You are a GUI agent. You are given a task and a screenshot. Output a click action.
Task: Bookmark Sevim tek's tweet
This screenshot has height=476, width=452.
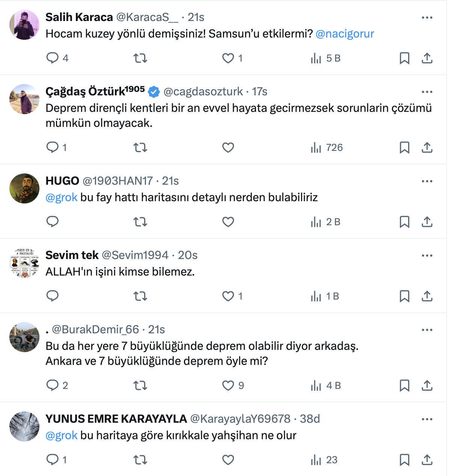(404, 296)
